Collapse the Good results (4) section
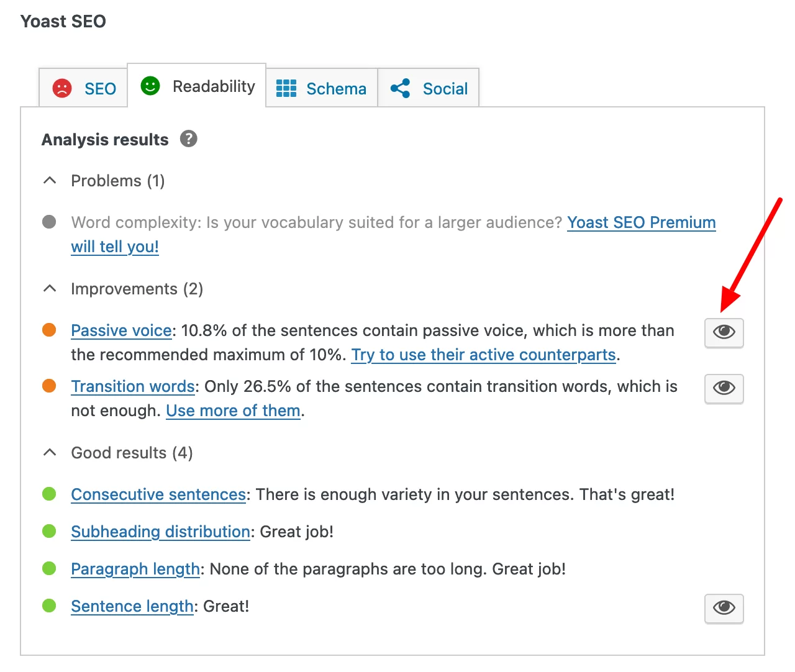795x672 pixels. coord(117,453)
